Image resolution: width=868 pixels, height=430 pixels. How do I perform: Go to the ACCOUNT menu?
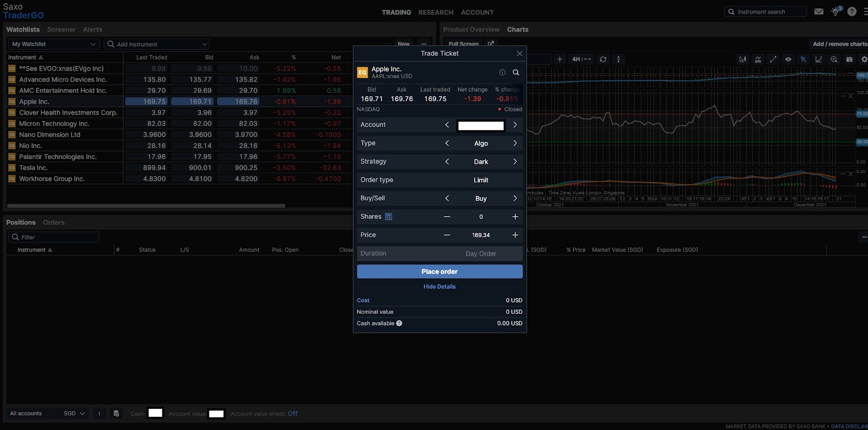tap(477, 12)
